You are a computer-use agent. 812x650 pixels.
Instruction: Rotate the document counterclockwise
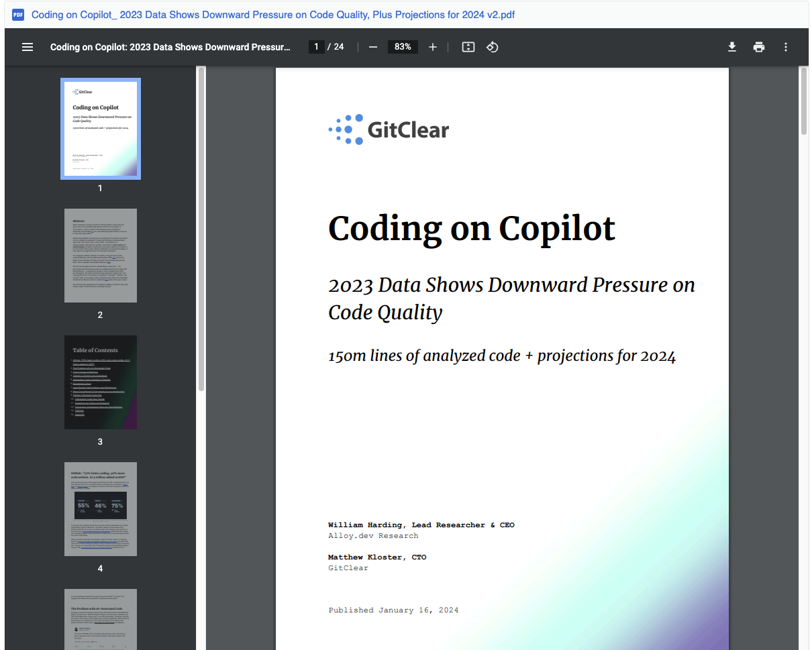point(493,47)
